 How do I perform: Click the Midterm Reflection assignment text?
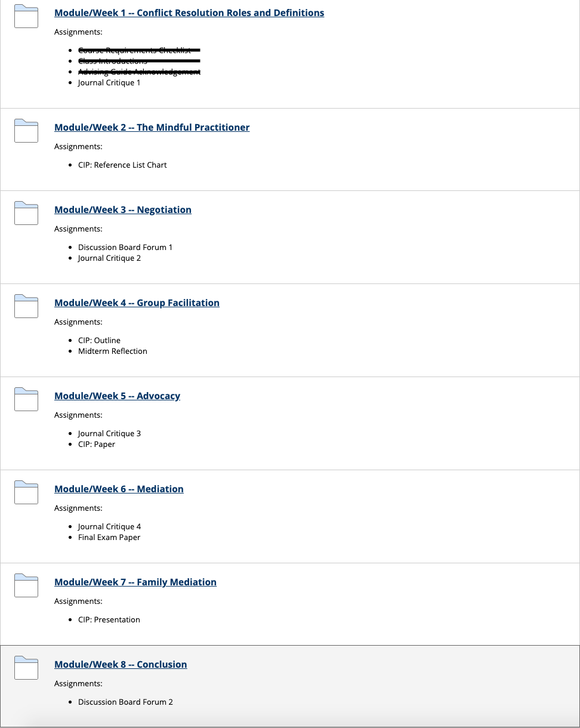(x=113, y=351)
